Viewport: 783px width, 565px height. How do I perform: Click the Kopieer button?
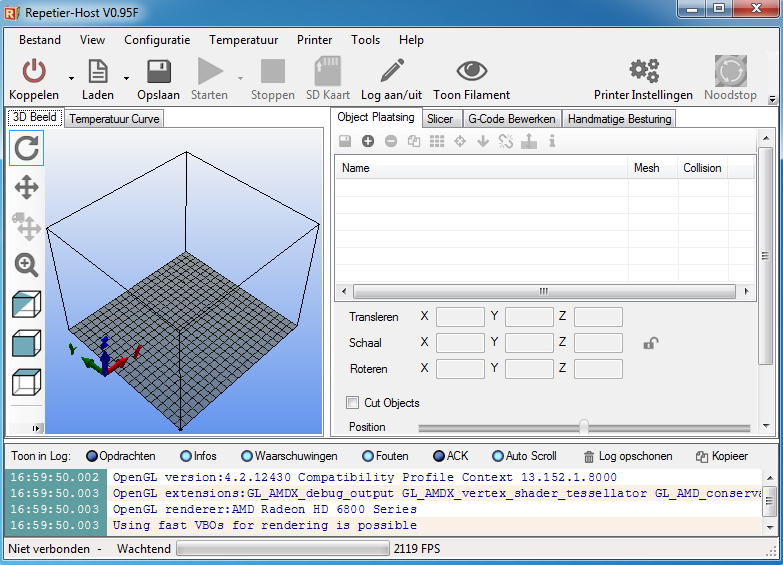(722, 456)
